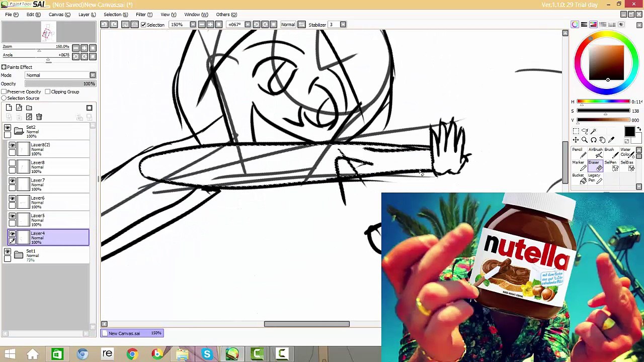Open the rotation angle dropdown in toolbar
The image size is (644, 362).
pos(247,25)
